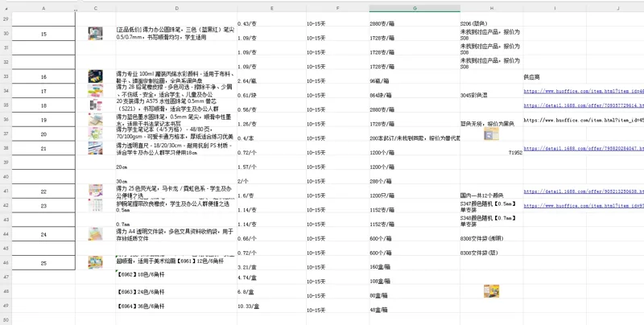The width and height of the screenshot is (644, 325).
Task: Select the '【6963】24色/6角杆' cell
Action: point(176,291)
